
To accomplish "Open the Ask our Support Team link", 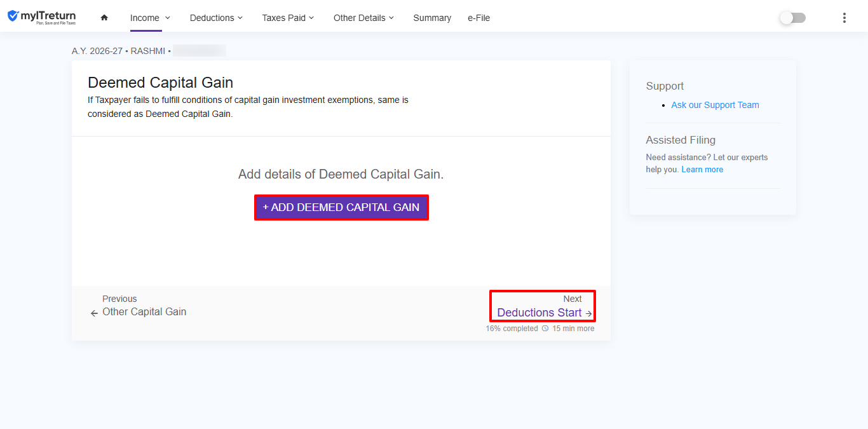I will click(715, 105).
